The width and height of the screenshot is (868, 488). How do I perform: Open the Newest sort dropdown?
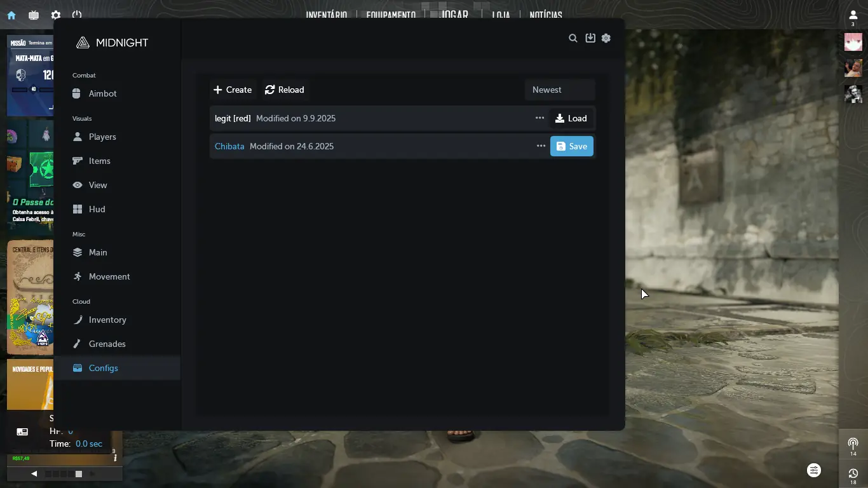coord(559,90)
